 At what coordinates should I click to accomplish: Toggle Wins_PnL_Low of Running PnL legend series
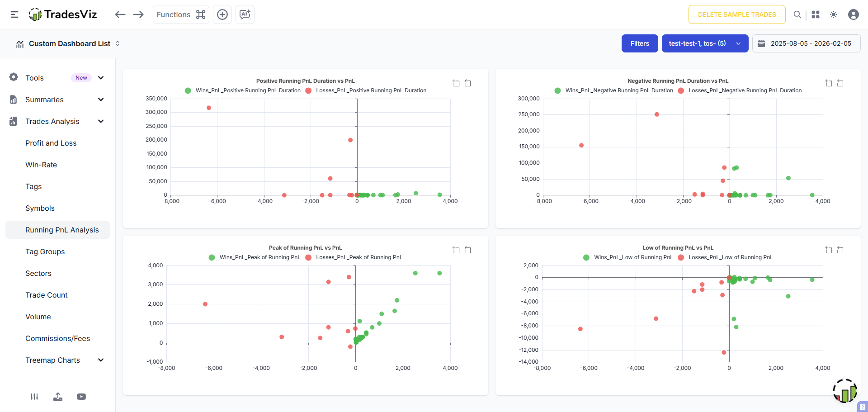pyautogui.click(x=628, y=257)
